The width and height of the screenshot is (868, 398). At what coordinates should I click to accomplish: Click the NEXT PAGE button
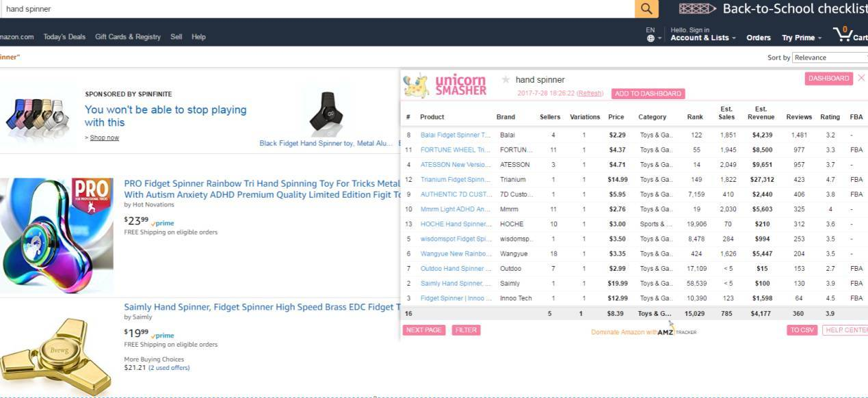(424, 330)
